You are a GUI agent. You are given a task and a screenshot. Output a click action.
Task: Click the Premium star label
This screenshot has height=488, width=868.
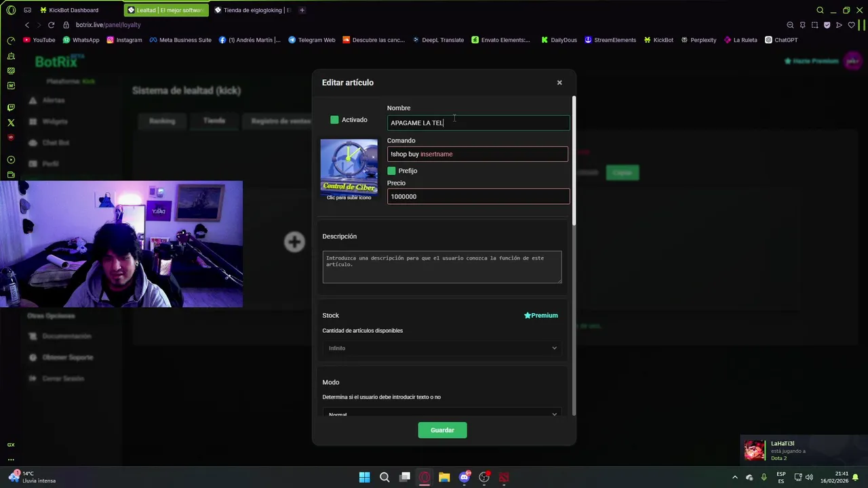[x=540, y=315]
